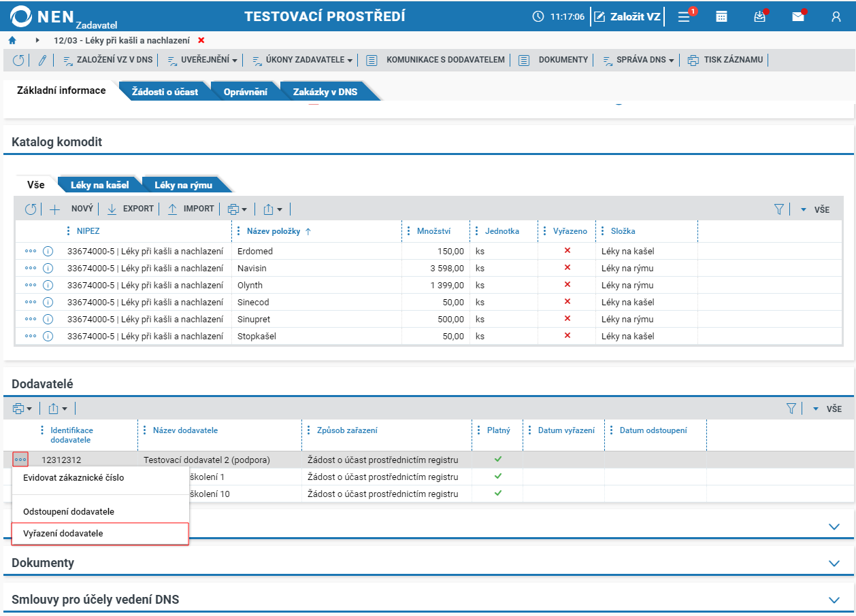Click the refresh icon in the main toolbar
Image resolution: width=856 pixels, height=616 pixels.
[x=18, y=60]
